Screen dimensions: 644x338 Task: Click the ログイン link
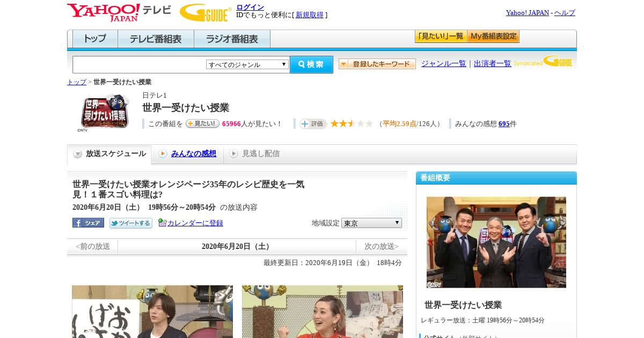tap(250, 7)
